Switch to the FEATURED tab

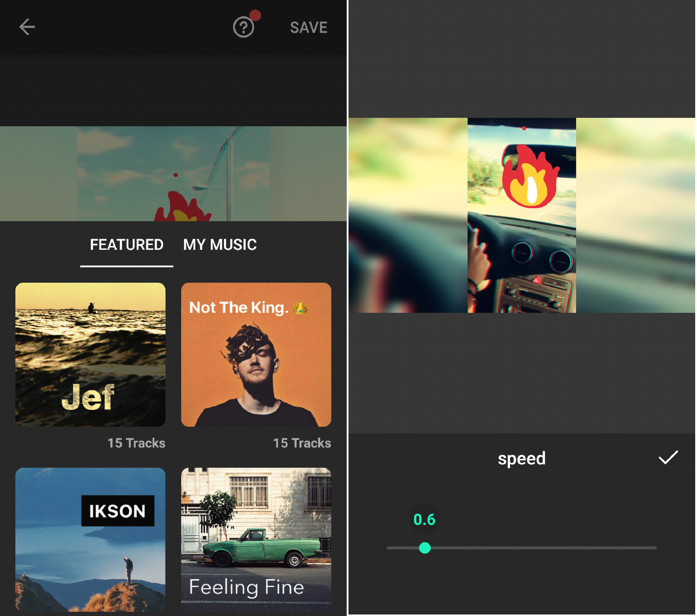click(127, 245)
